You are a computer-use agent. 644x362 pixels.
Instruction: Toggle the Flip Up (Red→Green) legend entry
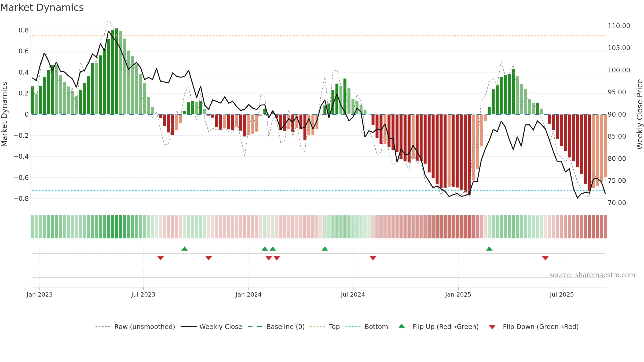point(438,327)
